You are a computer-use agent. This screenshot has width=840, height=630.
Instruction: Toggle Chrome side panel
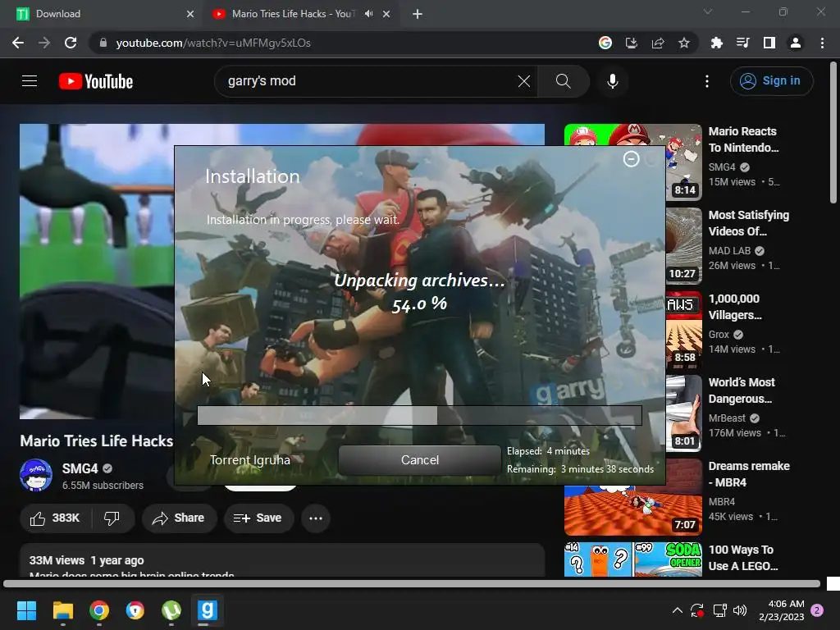[769, 43]
